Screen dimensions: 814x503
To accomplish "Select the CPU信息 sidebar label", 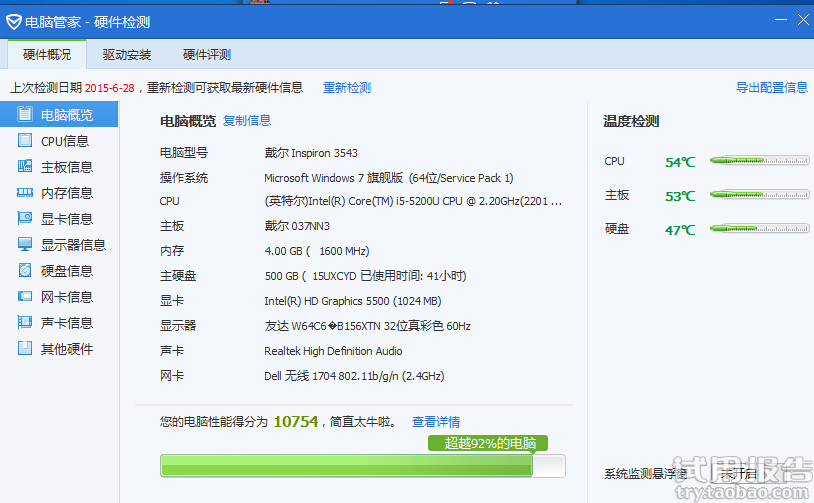I will (65, 141).
